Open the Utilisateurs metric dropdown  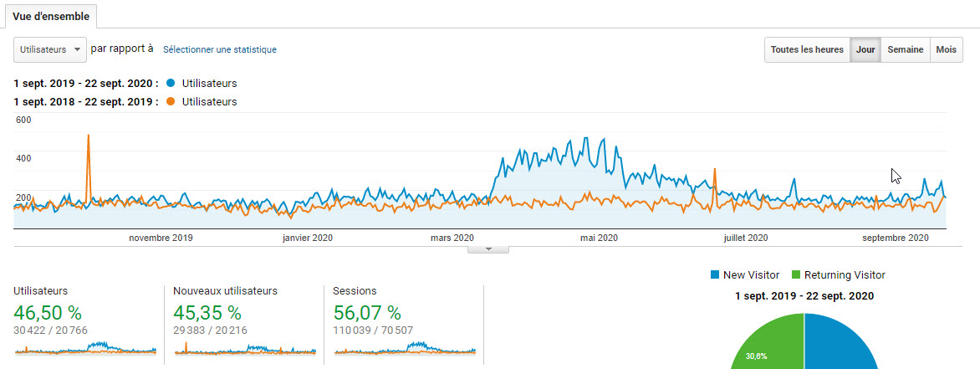[x=51, y=49]
